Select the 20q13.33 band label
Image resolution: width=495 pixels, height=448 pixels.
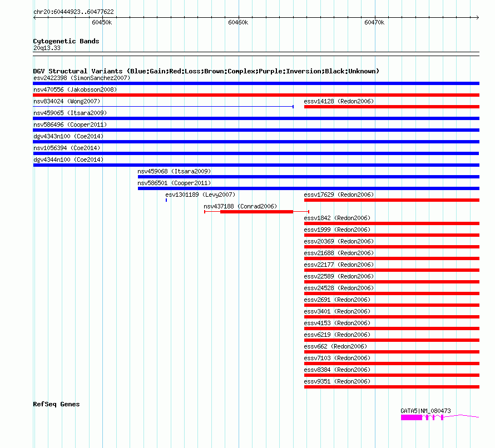[47, 48]
